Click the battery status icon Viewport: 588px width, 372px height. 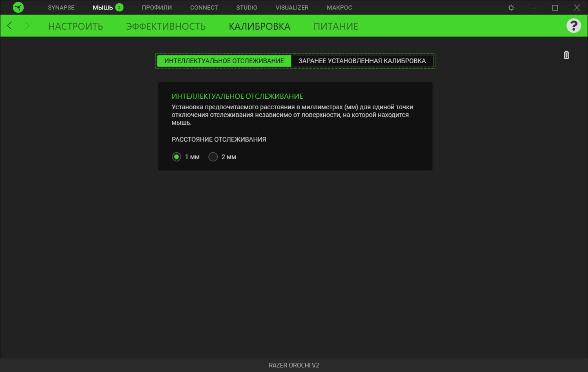coord(566,55)
